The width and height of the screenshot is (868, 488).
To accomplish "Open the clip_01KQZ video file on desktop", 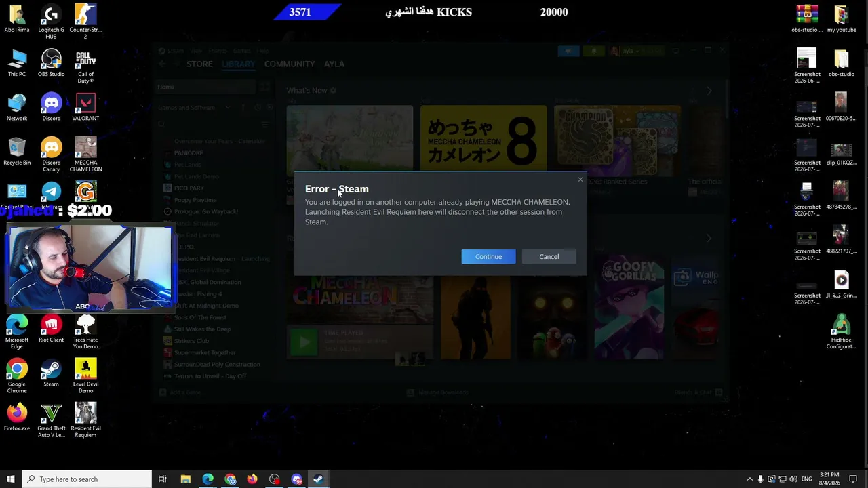I will [x=841, y=155].
